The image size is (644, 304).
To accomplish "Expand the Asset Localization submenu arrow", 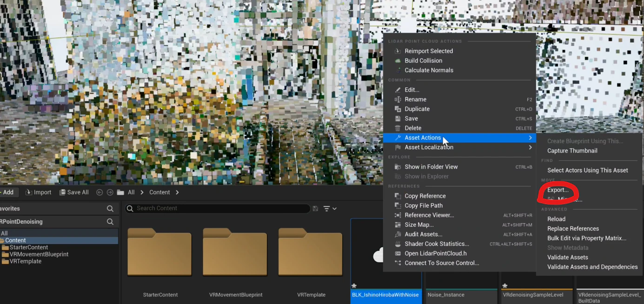I will click(531, 147).
